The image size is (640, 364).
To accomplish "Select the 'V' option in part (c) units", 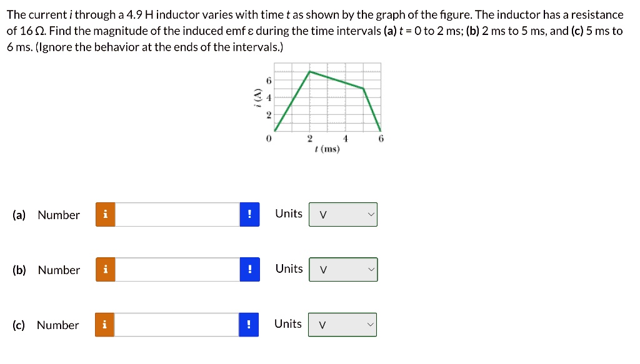I will pyautogui.click(x=322, y=325).
